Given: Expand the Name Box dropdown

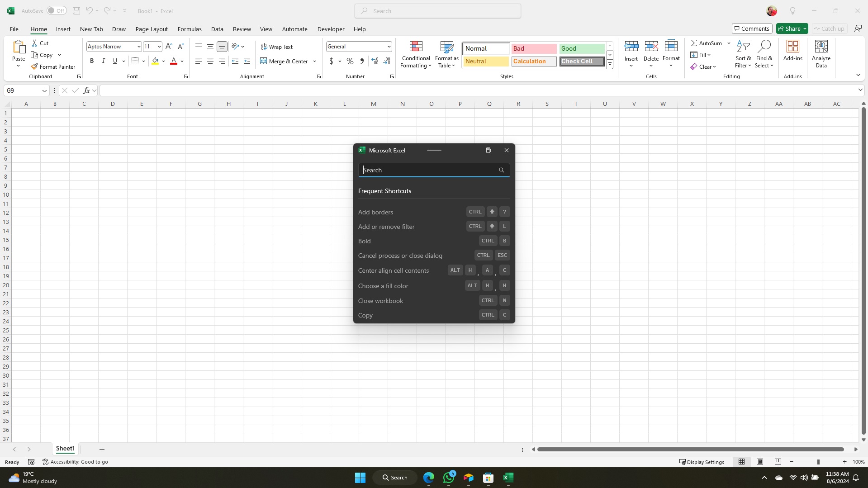Looking at the screenshot, I should (44, 91).
